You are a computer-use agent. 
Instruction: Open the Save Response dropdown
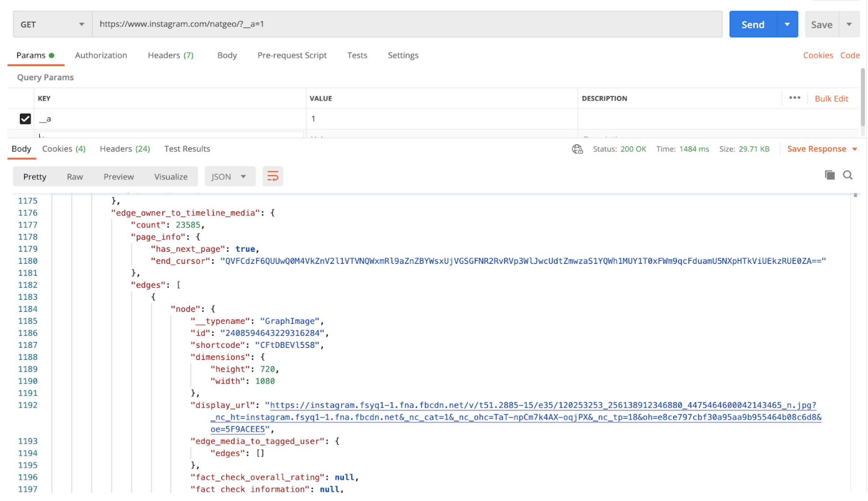(x=822, y=149)
